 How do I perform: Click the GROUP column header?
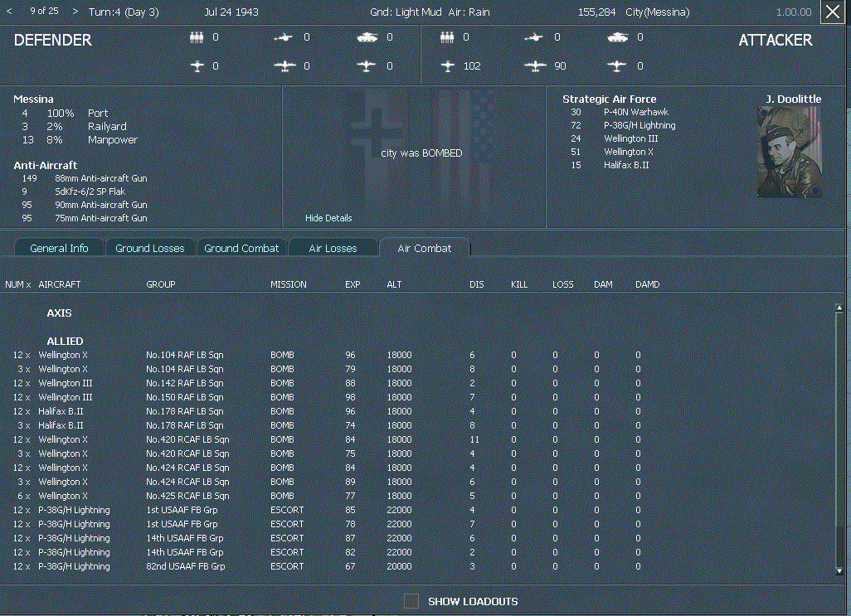tap(161, 284)
